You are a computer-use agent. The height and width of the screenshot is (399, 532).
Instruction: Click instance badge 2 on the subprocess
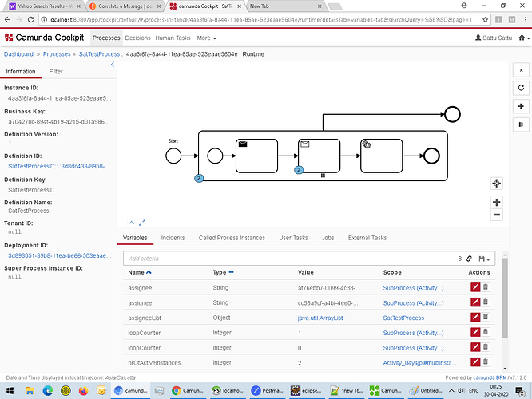(199, 178)
